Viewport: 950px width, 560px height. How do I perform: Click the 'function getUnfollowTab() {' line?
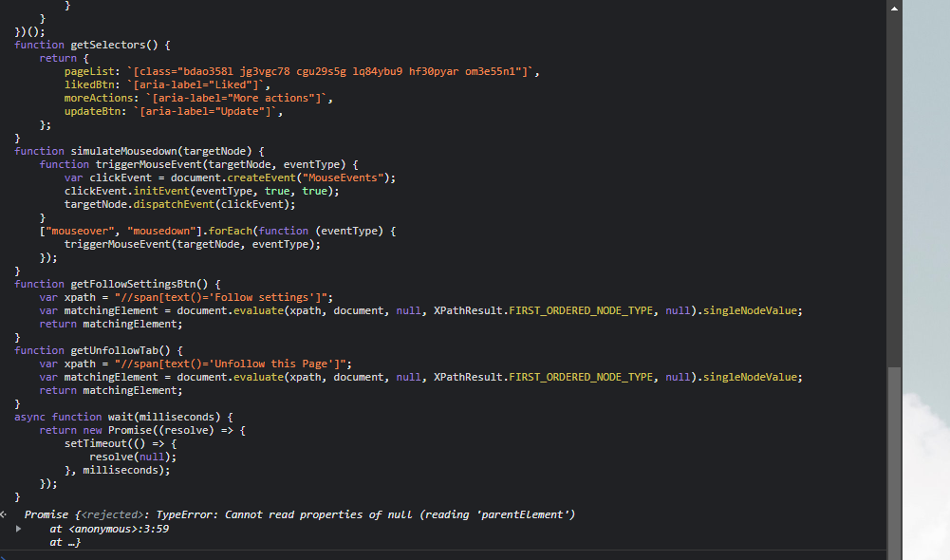pos(99,350)
